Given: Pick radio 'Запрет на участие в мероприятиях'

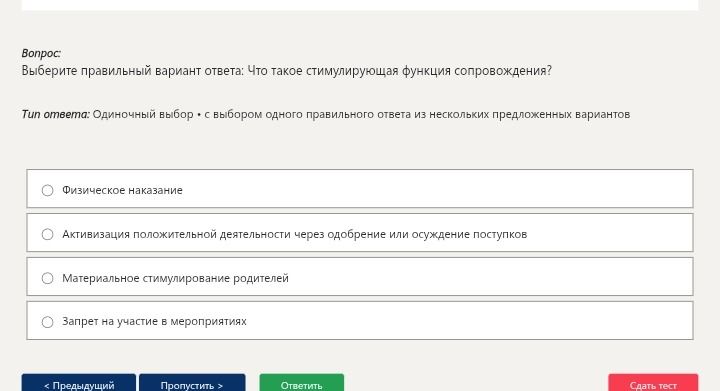Looking at the screenshot, I should click(x=47, y=322).
